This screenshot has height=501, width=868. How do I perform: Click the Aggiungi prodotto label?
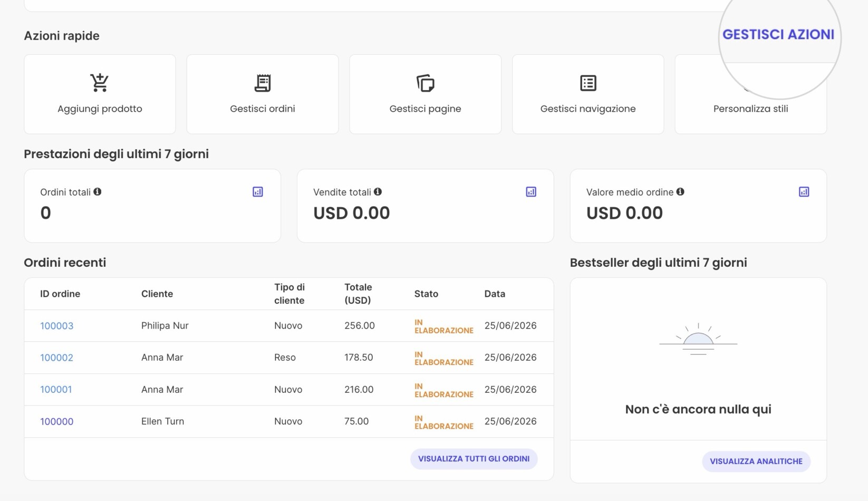pos(100,109)
